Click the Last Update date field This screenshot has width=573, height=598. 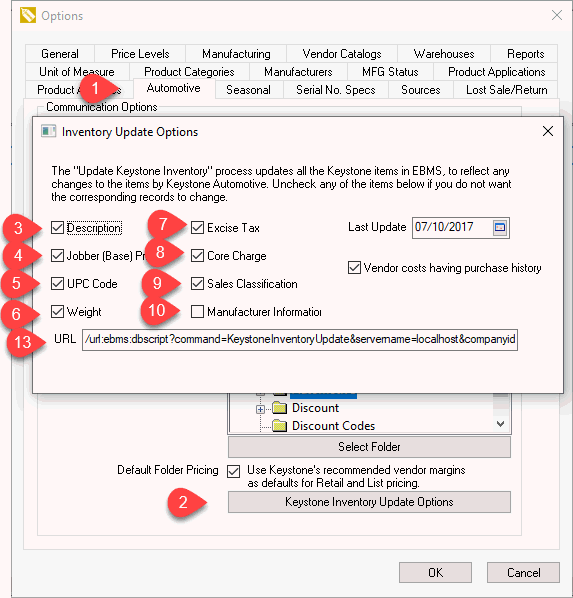(x=461, y=228)
